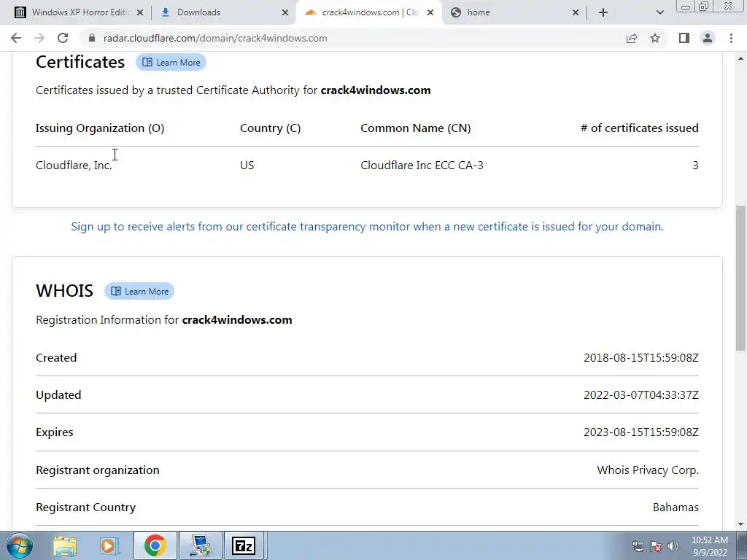
Task: Click the scrollbar down arrow
Action: (x=740, y=524)
